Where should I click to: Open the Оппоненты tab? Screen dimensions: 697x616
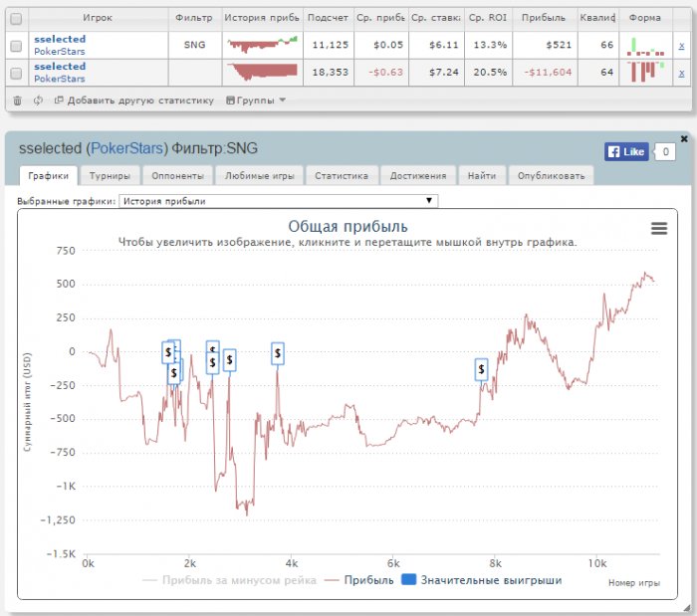[177, 176]
